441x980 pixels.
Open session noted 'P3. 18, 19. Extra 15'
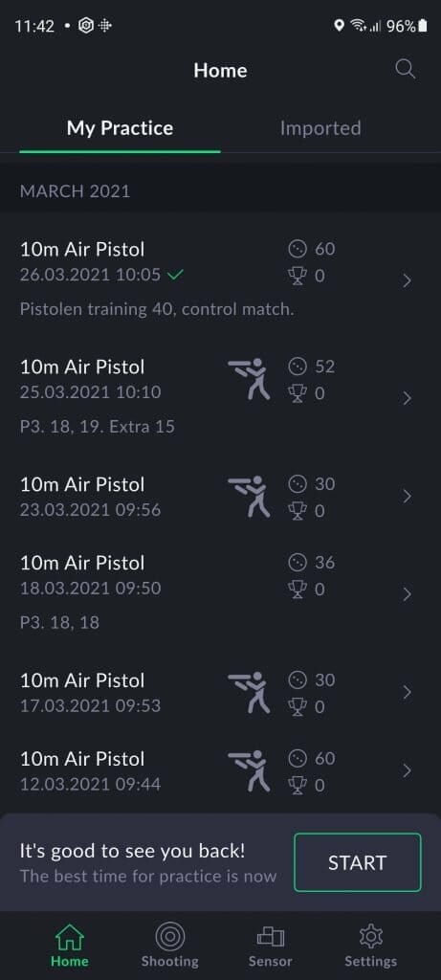tap(220, 397)
